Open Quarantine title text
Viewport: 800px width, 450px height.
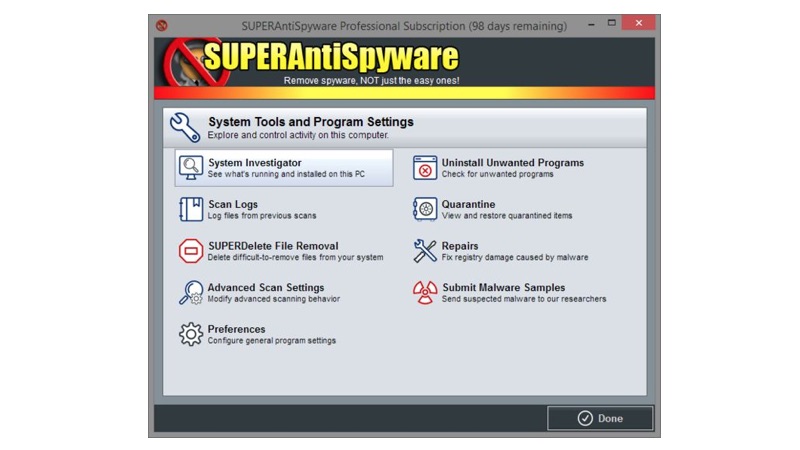tap(468, 204)
